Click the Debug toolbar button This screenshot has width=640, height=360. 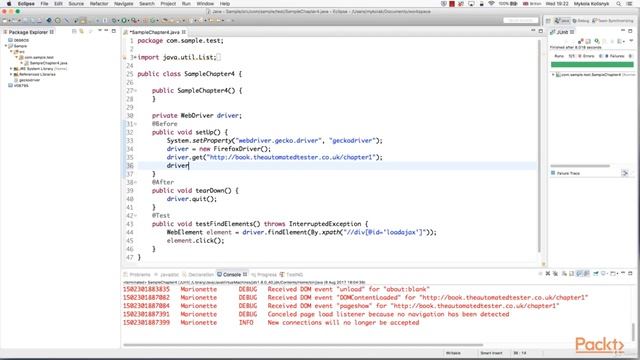[x=114, y=20]
